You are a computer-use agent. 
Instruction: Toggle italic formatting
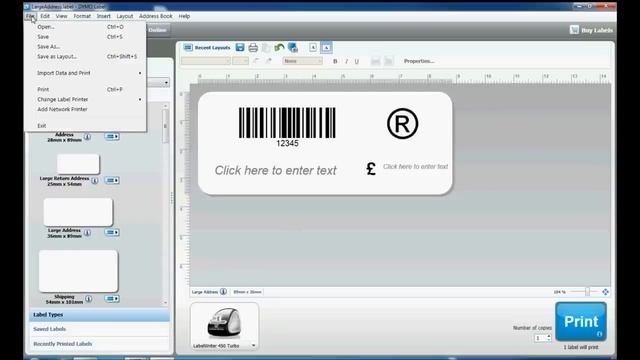coord(346,61)
